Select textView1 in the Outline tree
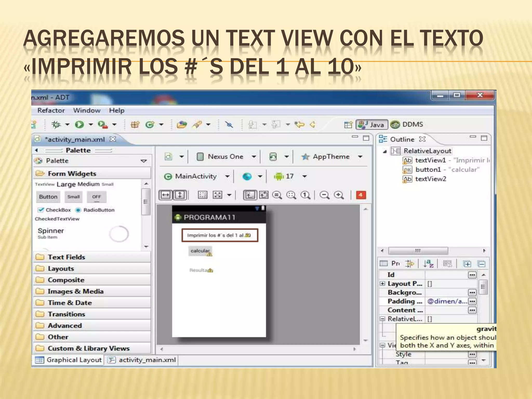The width and height of the screenshot is (532, 399). (x=446, y=161)
